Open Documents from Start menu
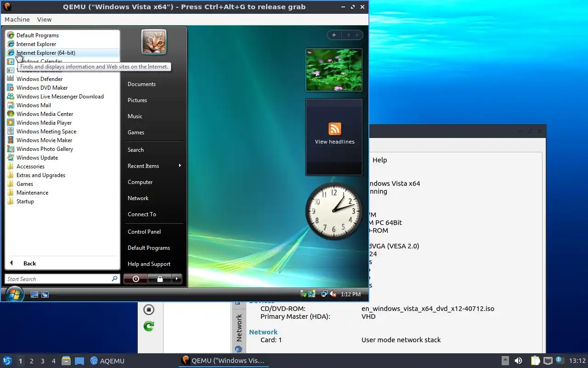The image size is (588, 368). (141, 84)
